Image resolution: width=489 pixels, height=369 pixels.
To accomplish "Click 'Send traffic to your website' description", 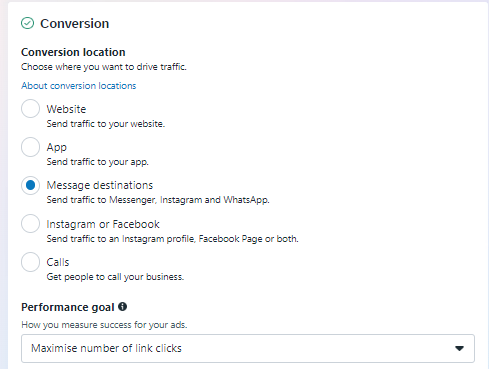I will [106, 124].
